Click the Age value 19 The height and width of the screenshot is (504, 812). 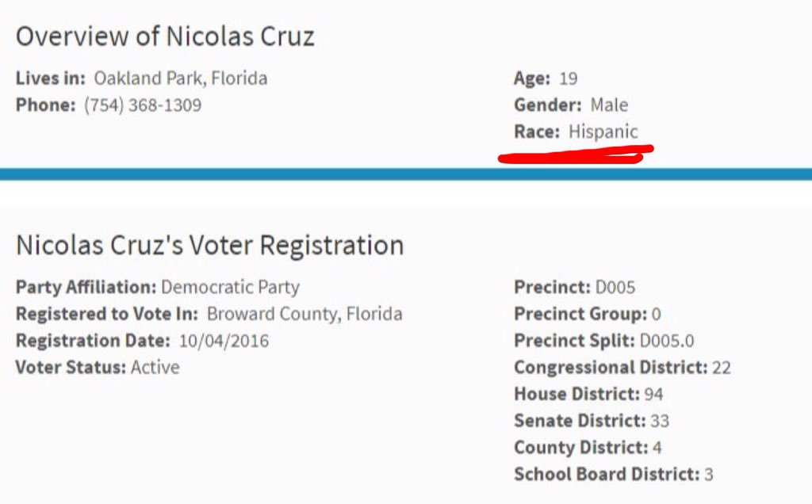tap(568, 78)
